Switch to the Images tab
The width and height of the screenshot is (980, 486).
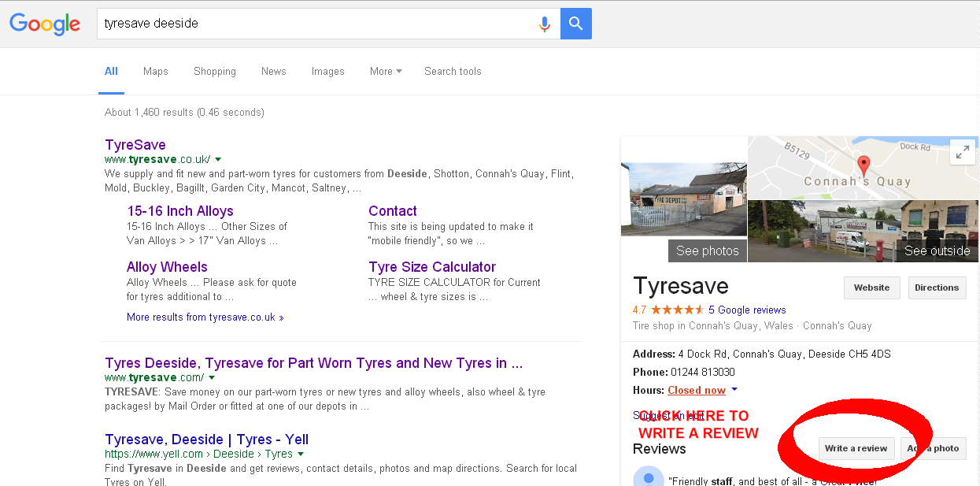[x=328, y=71]
